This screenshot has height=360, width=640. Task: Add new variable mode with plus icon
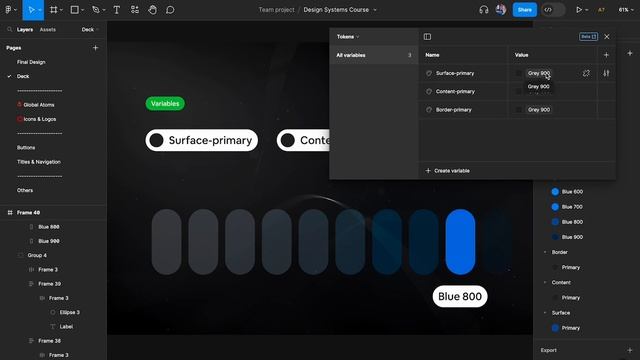point(606,55)
